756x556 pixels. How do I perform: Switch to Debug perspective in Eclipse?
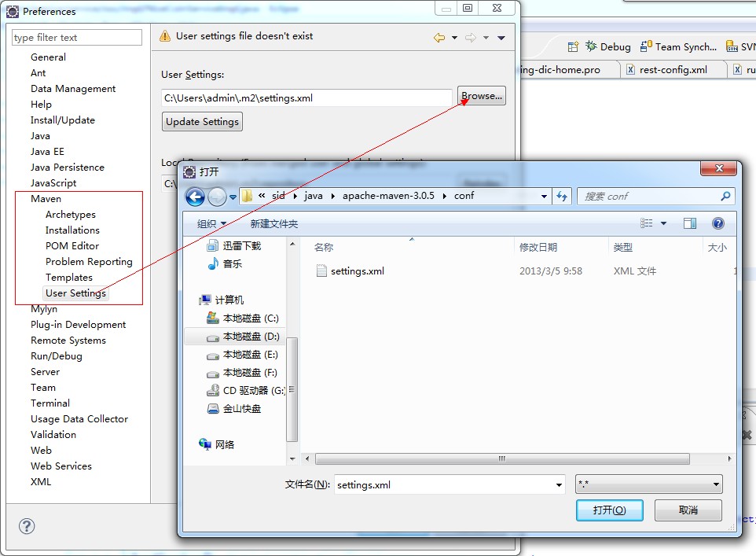pos(608,47)
